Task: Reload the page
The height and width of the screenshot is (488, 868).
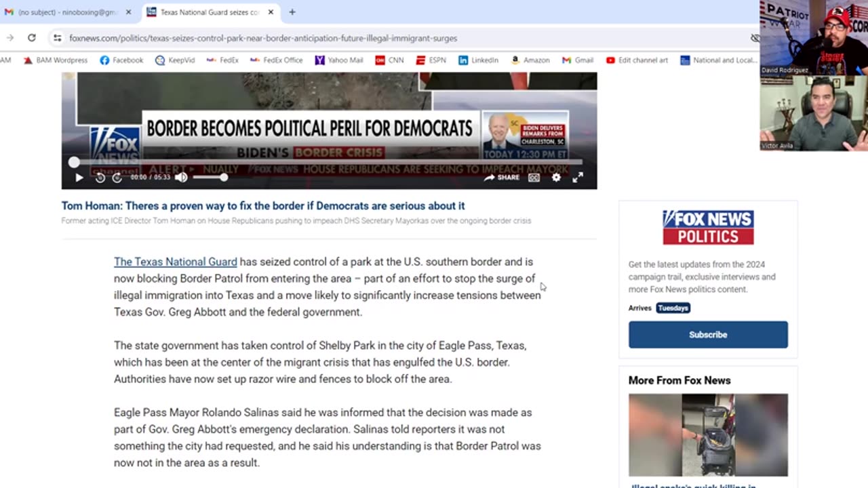Action: [x=32, y=38]
